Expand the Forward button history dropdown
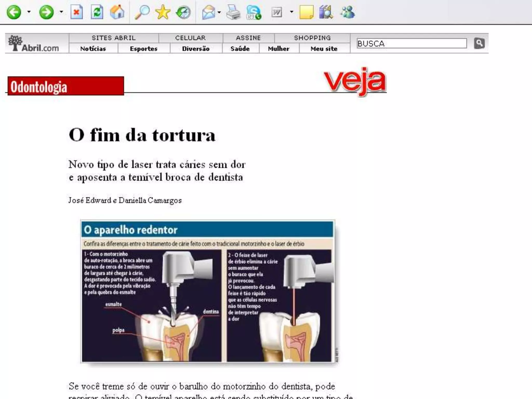532x399 pixels. [x=61, y=12]
